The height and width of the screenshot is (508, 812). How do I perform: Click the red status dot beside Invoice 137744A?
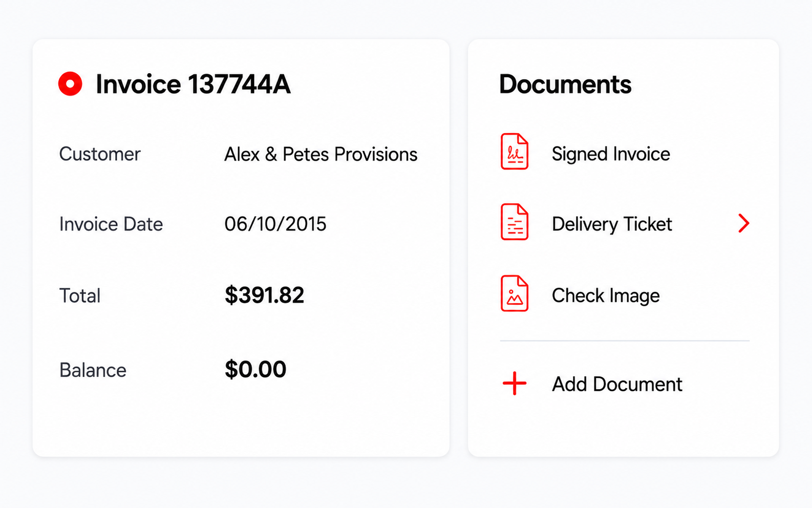[x=70, y=83]
